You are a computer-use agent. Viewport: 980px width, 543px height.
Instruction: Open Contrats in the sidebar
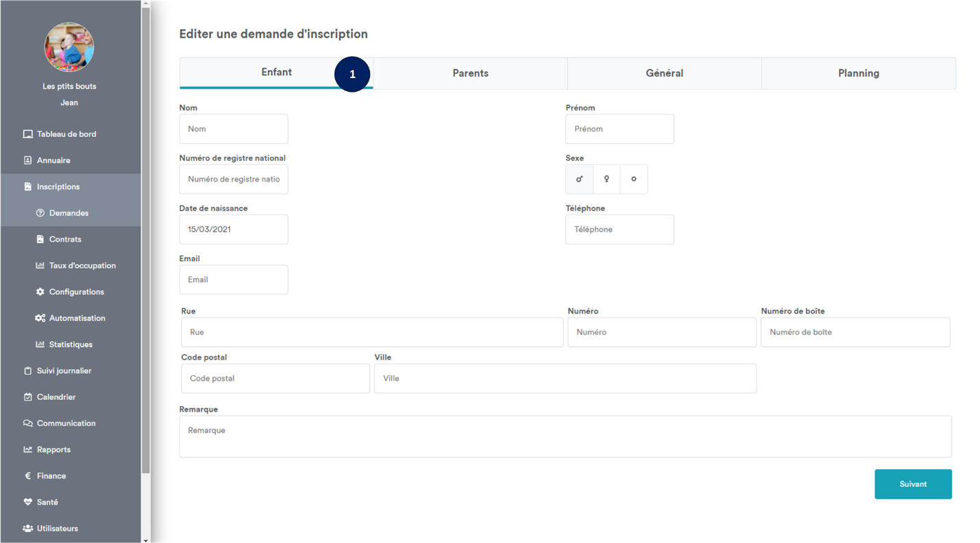[65, 240]
